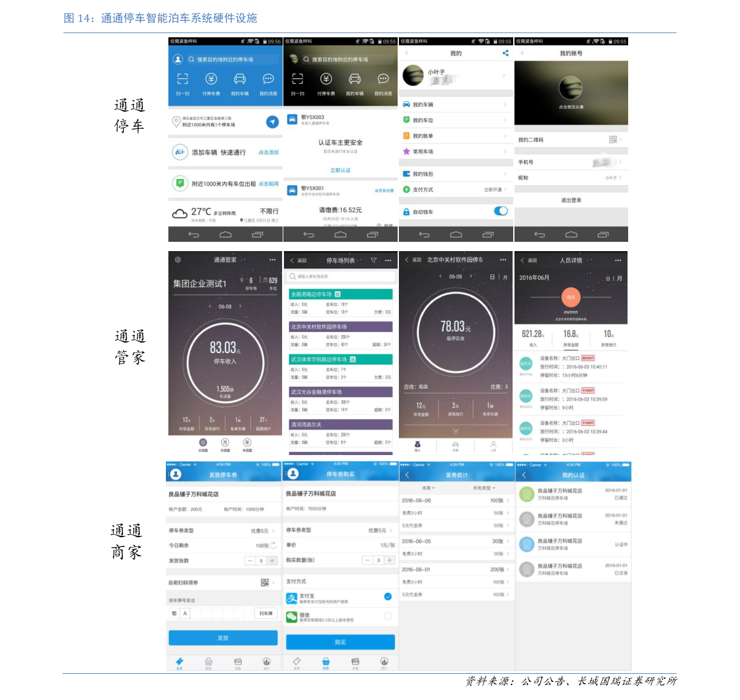Go to next date after 06-08 on 通通管家
The height and width of the screenshot is (700, 740).
(x=240, y=306)
